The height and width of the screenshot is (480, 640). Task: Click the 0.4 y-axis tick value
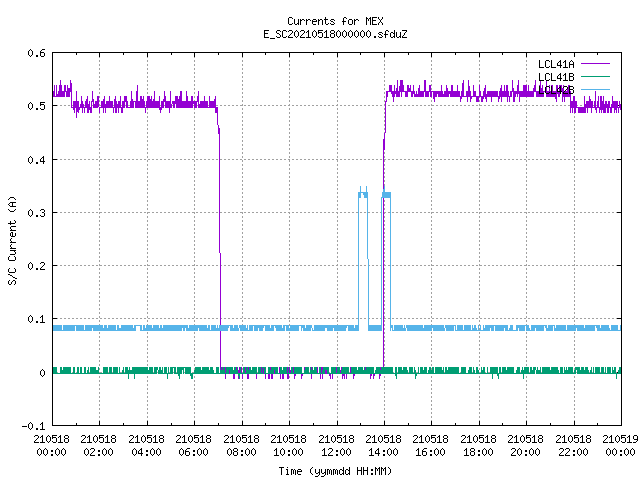click(x=36, y=160)
